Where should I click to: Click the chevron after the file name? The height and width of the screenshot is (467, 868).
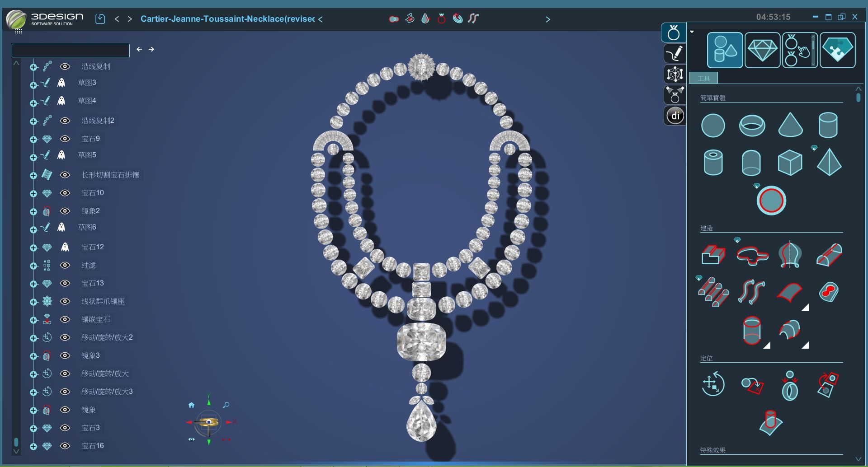coord(320,19)
